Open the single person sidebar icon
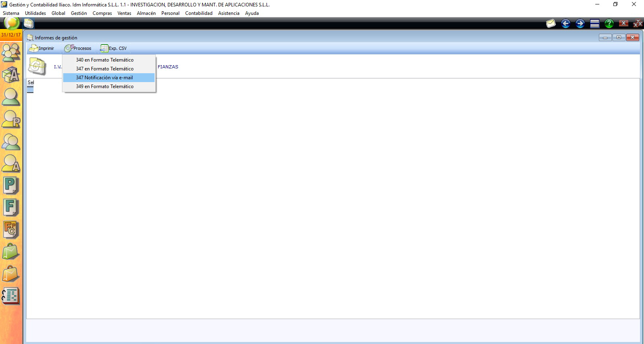The width and height of the screenshot is (644, 344). pyautogui.click(x=11, y=97)
